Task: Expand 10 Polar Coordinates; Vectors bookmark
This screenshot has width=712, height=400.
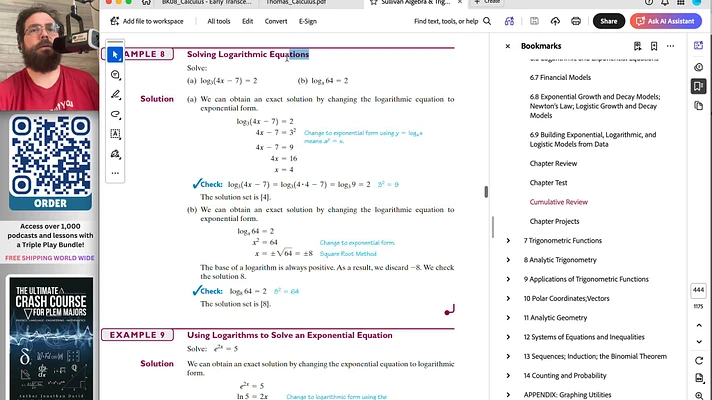Action: click(x=508, y=298)
